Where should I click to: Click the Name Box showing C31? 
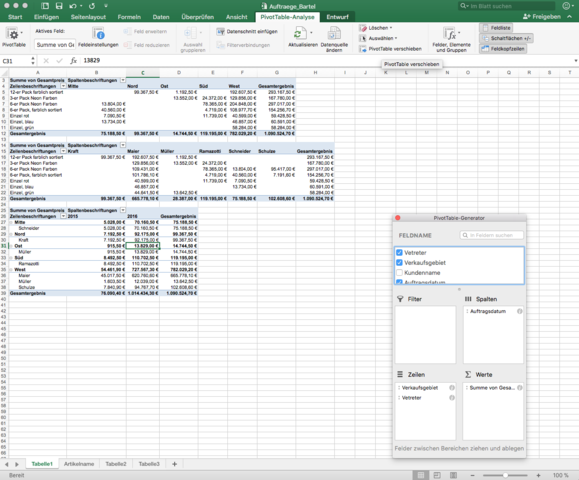(x=15, y=61)
